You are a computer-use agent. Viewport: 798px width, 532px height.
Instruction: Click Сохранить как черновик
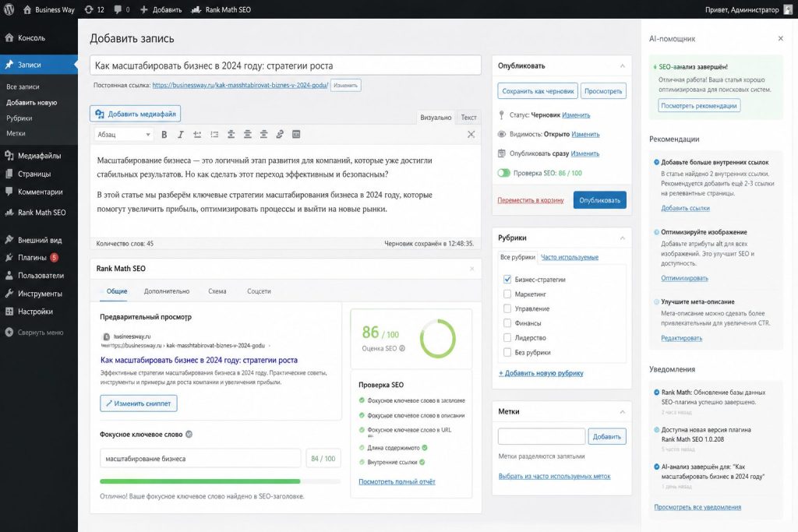[x=538, y=91]
